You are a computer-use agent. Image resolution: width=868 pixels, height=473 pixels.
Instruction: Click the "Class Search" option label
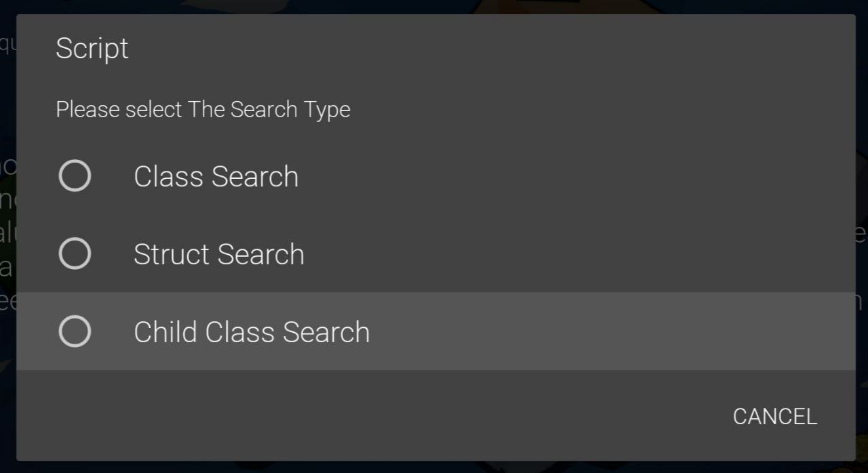[216, 177]
